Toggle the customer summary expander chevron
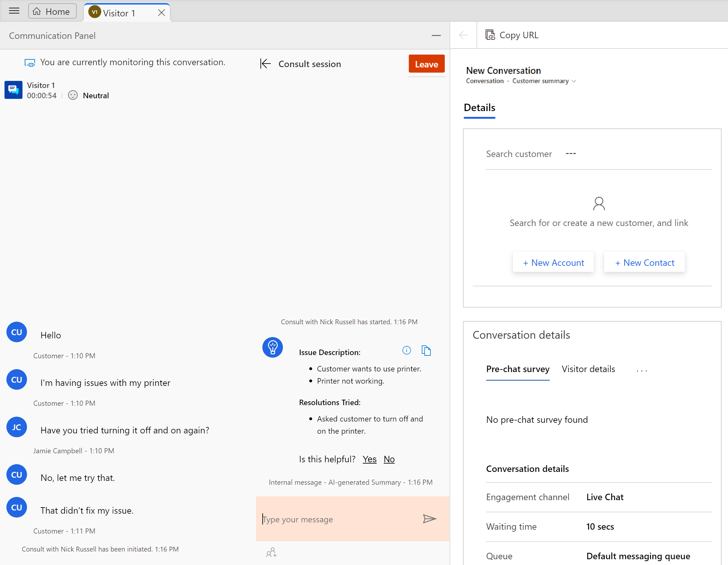This screenshot has width=728, height=565. coord(577,82)
